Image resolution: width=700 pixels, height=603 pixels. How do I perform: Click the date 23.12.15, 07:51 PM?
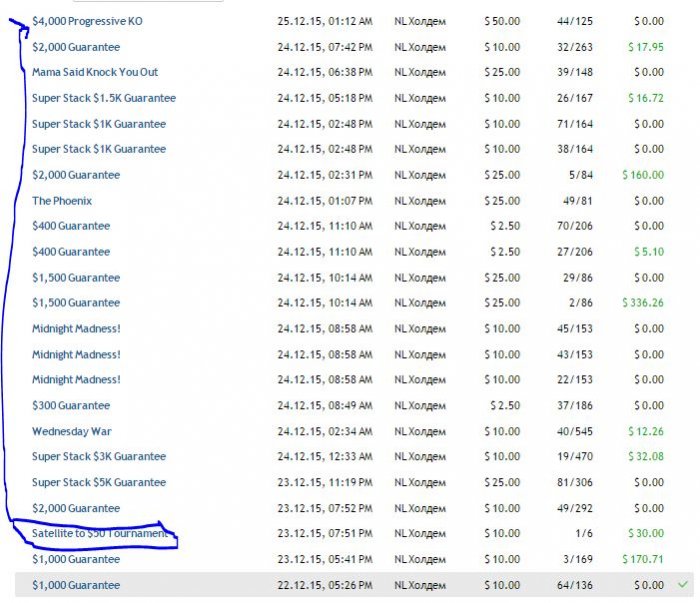click(x=325, y=533)
